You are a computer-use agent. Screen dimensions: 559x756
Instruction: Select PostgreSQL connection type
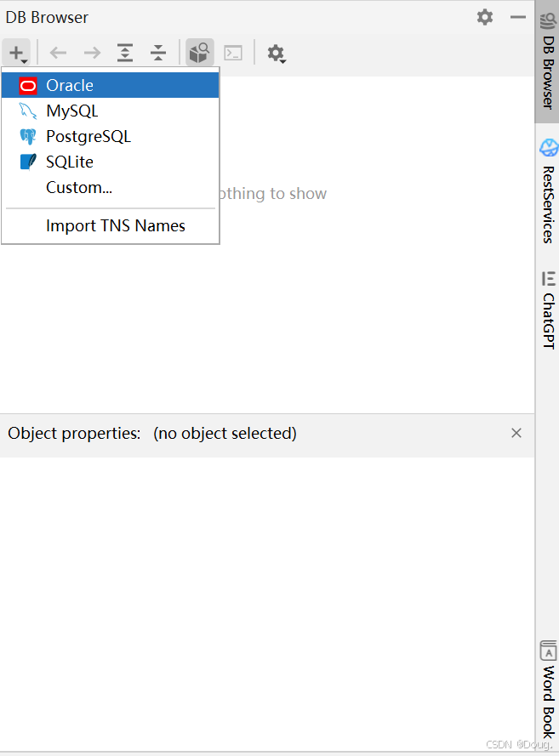111,136
